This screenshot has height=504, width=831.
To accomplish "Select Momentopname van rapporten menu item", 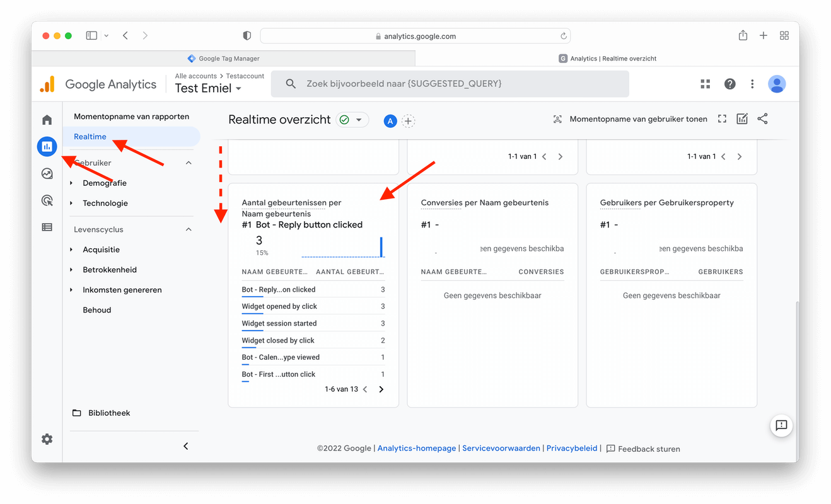I will (131, 117).
